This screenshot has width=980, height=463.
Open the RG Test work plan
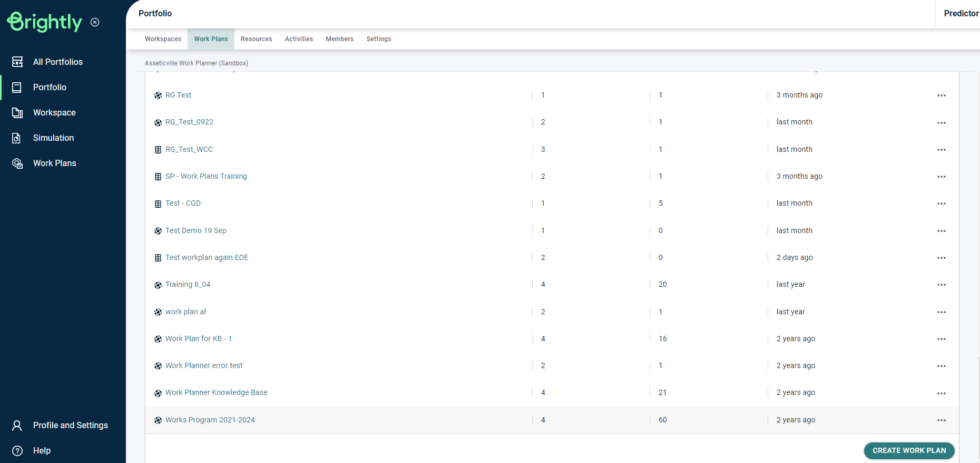tap(178, 95)
